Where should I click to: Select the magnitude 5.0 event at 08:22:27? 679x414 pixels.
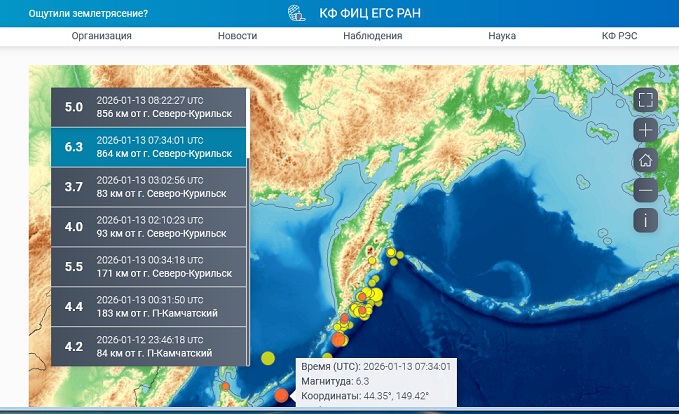(x=149, y=107)
